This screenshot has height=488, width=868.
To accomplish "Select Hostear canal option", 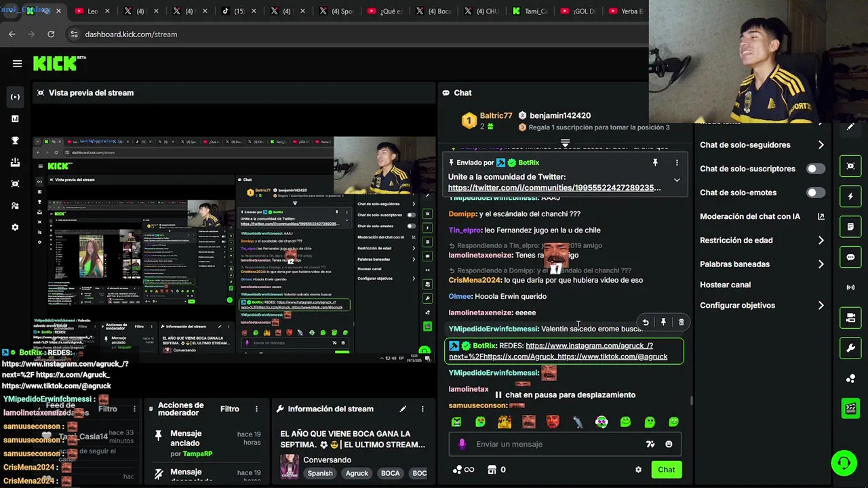I will click(725, 285).
